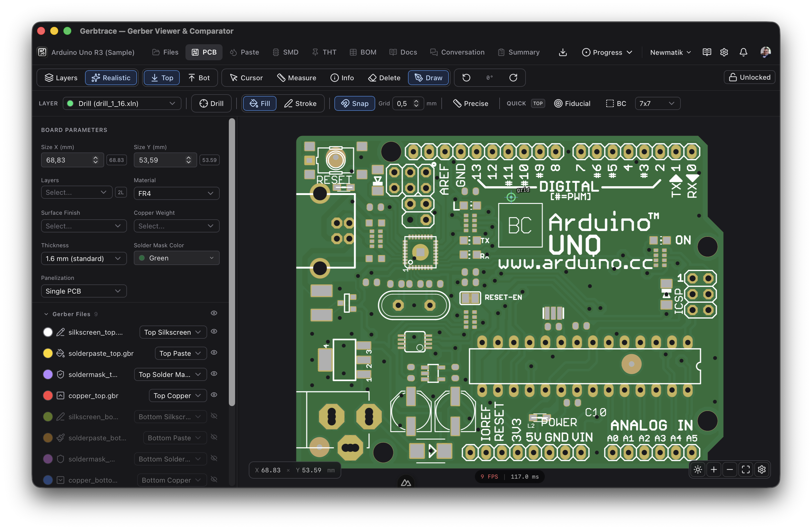
Task: Select the Info tool
Action: [x=342, y=78]
